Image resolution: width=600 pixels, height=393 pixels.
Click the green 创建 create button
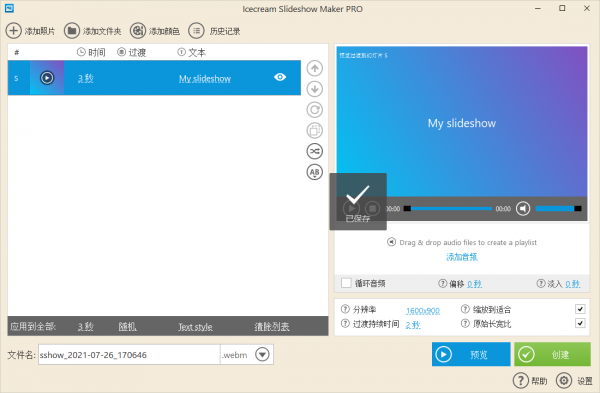click(553, 354)
